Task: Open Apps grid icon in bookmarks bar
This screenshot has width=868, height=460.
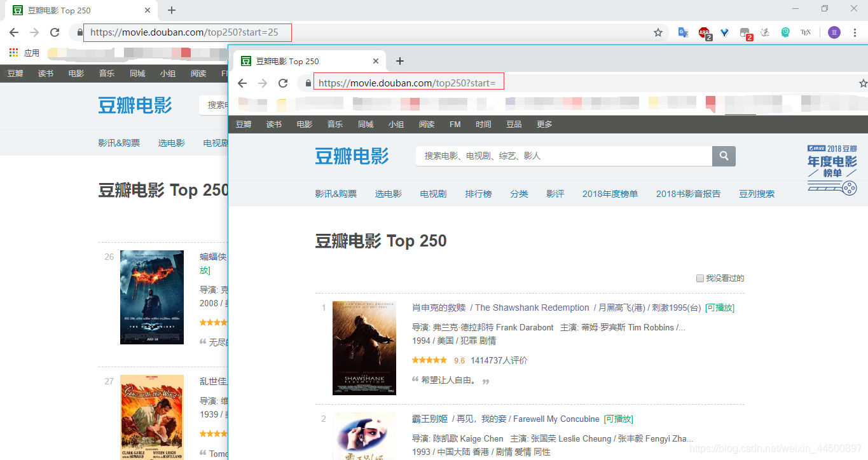Action: click(x=14, y=53)
